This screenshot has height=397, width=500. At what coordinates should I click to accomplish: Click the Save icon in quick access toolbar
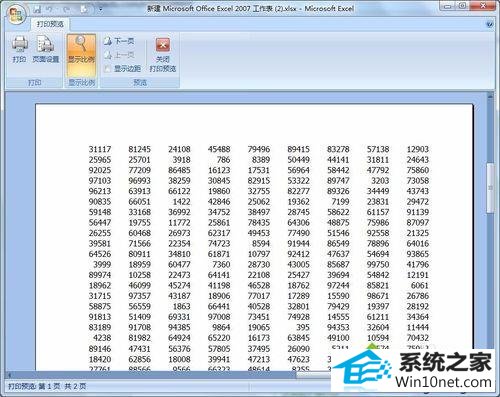[x=37, y=9]
